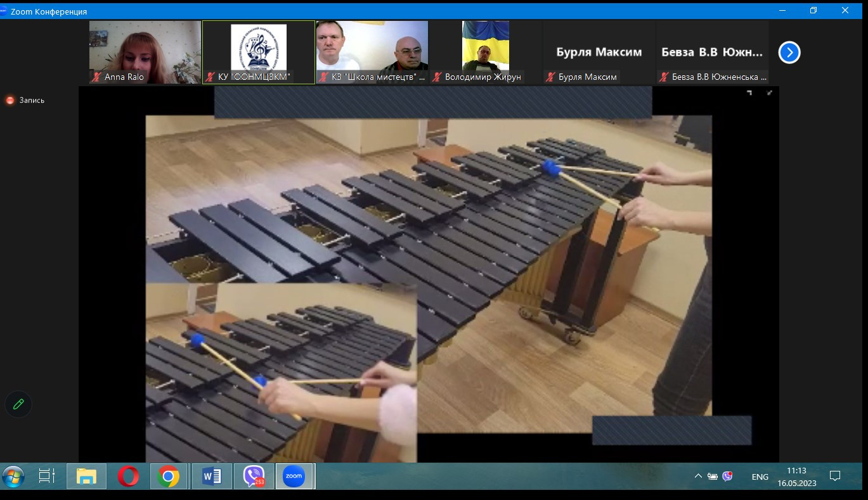Viewport: 868px width, 500px height.
Task: Click the red recording indicator dot
Action: (10, 100)
